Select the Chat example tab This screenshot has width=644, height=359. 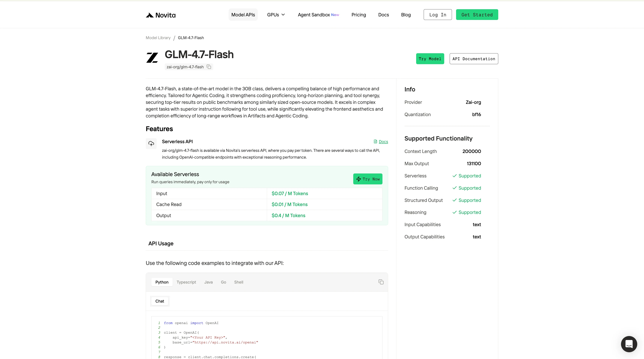(x=159, y=301)
